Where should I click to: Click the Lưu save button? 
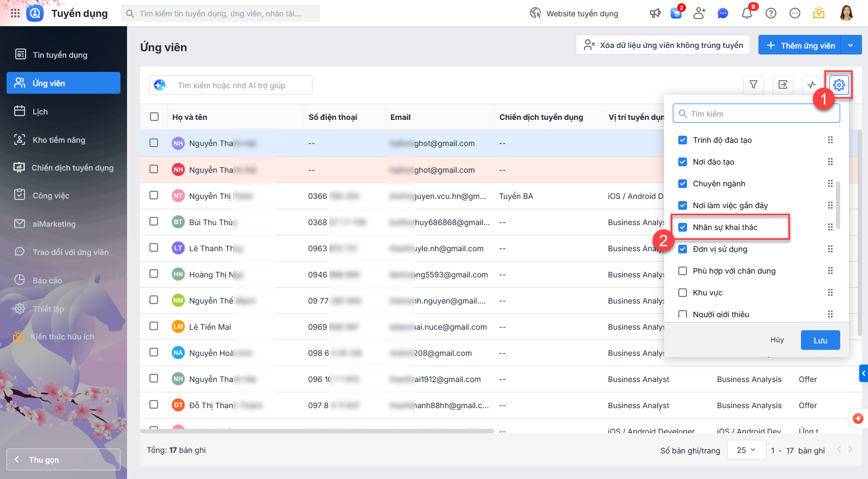tap(820, 340)
